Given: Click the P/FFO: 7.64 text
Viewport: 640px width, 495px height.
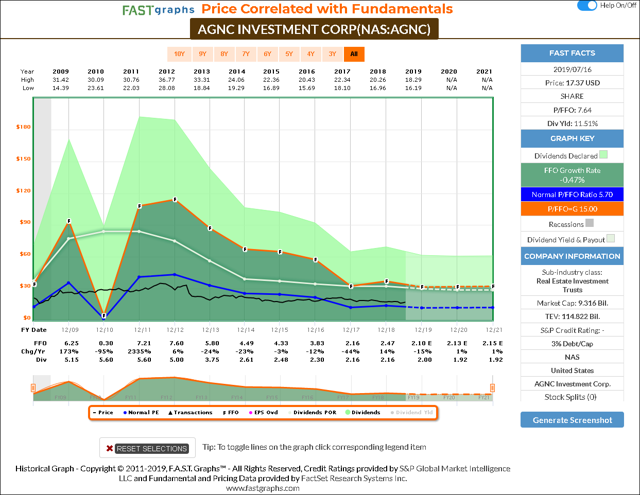Looking at the screenshot, I should pyautogui.click(x=572, y=110).
